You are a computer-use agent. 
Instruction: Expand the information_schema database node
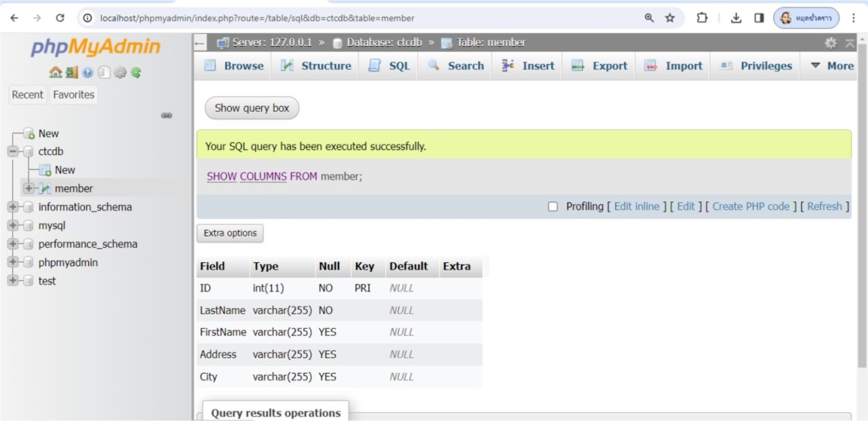pos(13,207)
